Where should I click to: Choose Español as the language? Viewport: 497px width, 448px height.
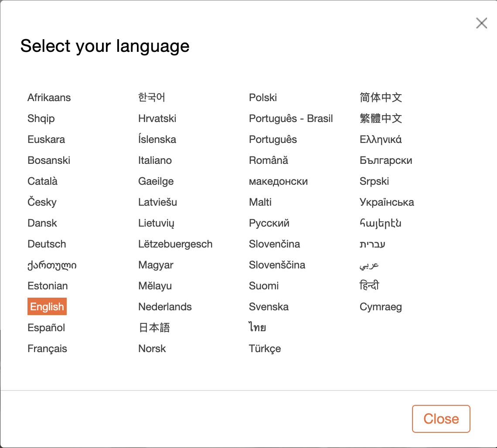46,328
